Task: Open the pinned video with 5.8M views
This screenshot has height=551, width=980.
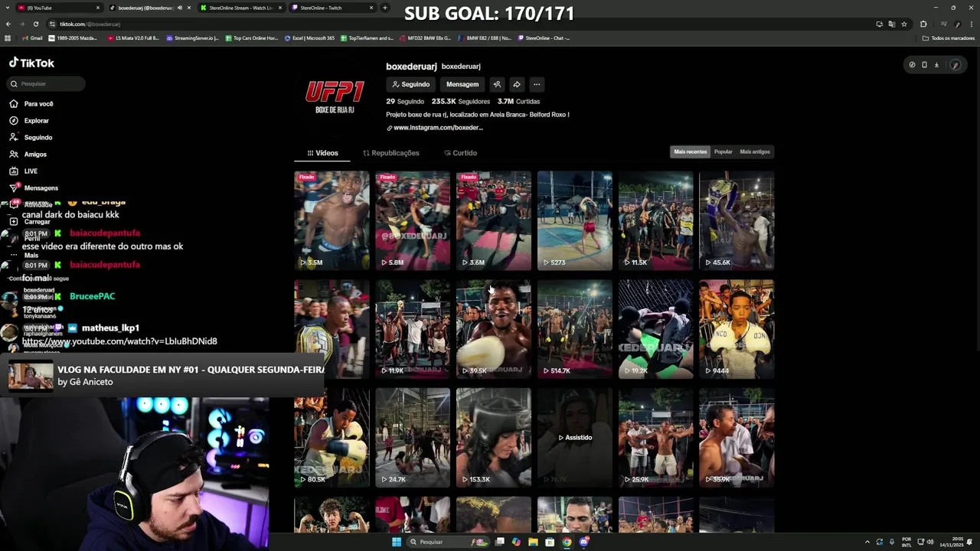Action: click(x=413, y=220)
